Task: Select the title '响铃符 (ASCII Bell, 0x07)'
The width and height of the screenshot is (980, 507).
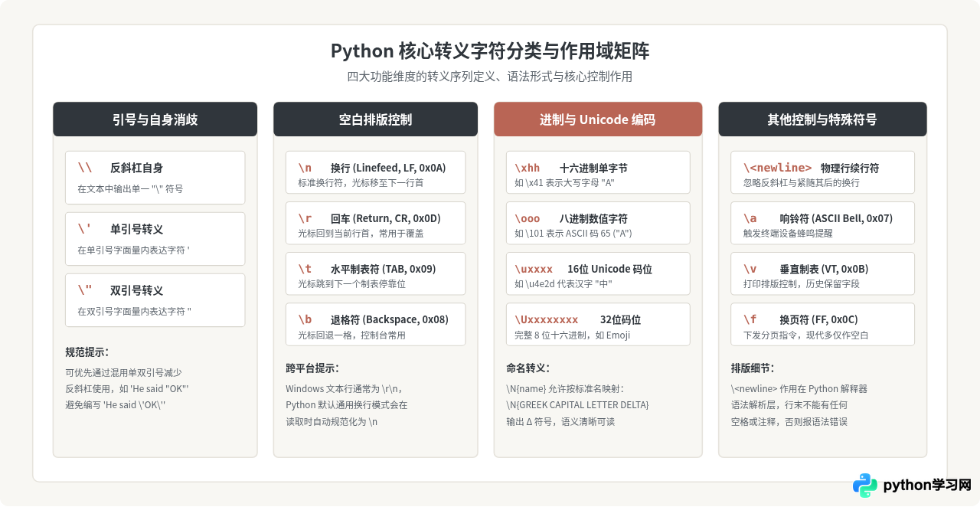Action: [836, 218]
